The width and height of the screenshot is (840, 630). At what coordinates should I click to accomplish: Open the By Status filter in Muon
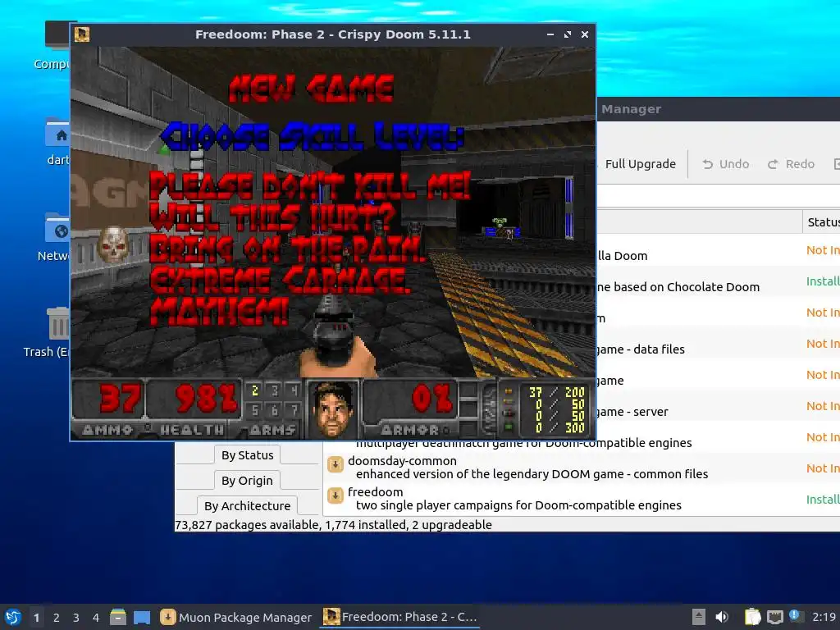pos(248,454)
